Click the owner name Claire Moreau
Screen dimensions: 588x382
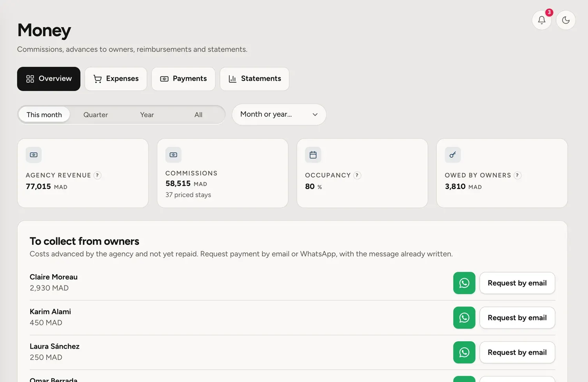[54, 277]
